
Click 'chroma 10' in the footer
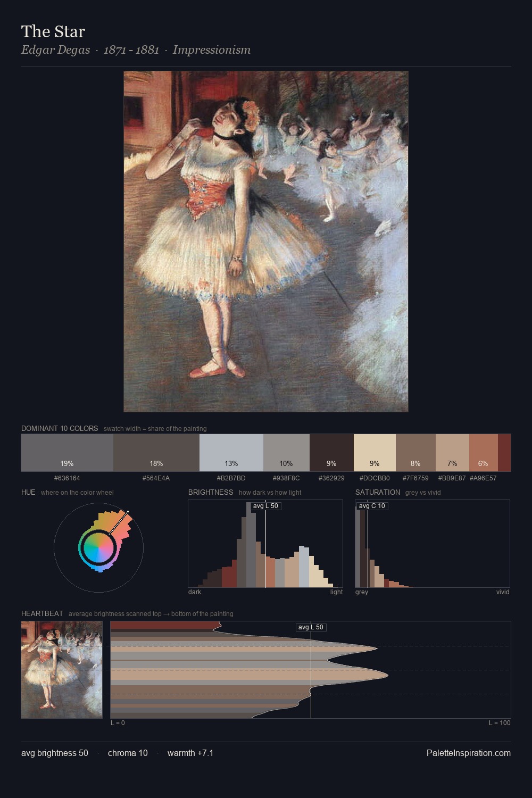[128, 753]
